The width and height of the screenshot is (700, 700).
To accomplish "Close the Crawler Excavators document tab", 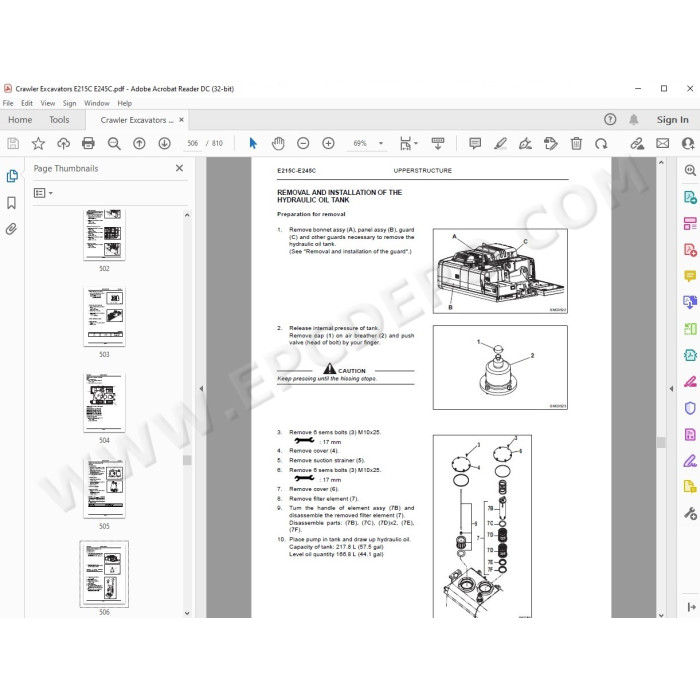I will click(181, 120).
